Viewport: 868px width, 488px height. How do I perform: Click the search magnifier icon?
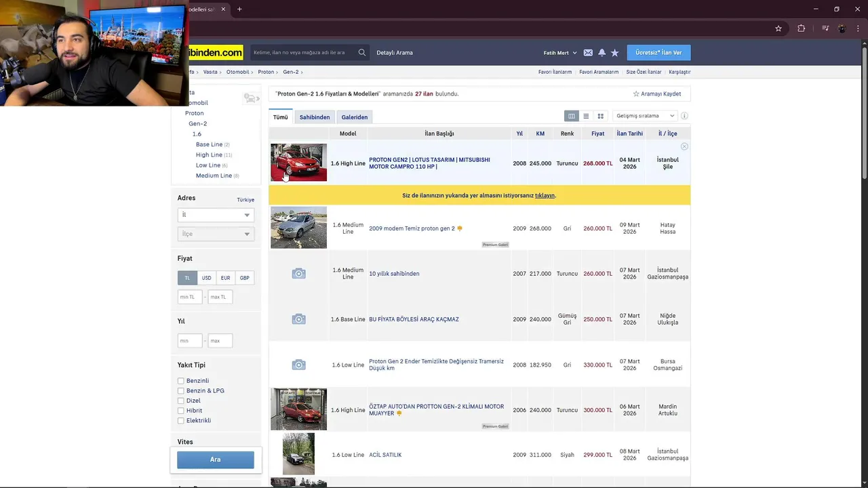pos(362,52)
